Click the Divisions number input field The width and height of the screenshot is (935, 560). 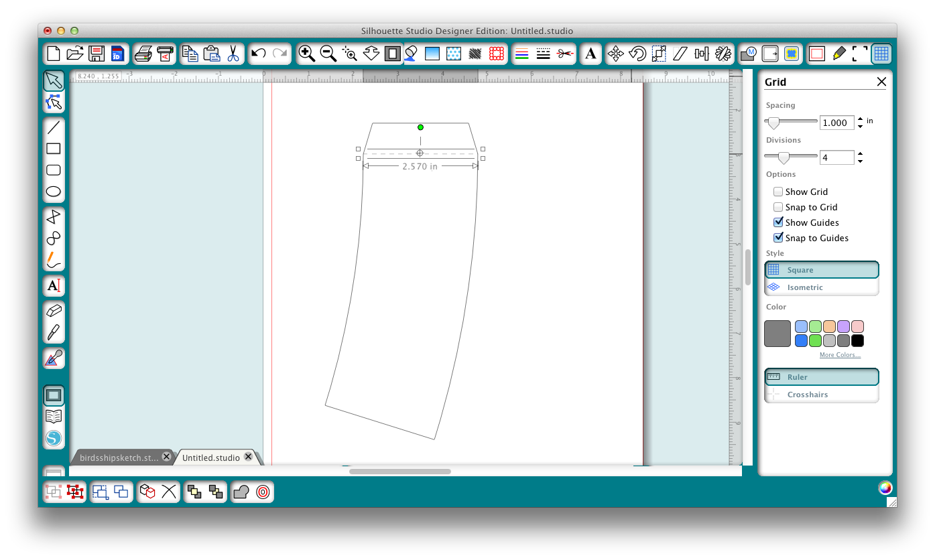coord(836,157)
